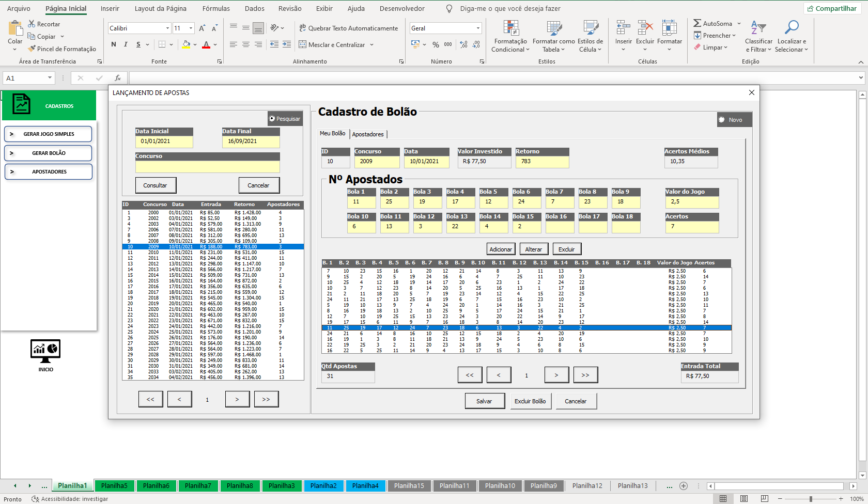Screen dimensions: 868x504
Task: Click the Recortar scissors icon
Action: click(x=32, y=24)
